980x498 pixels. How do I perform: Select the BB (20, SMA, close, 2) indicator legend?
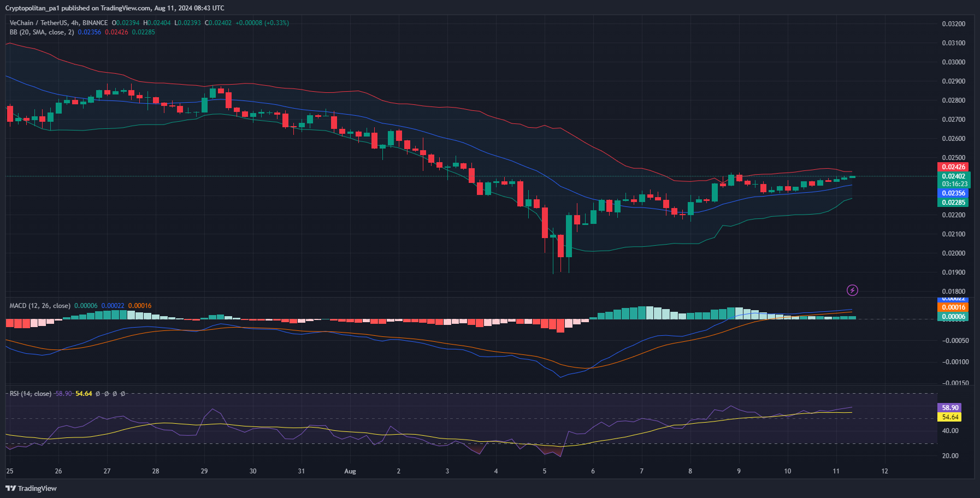(x=42, y=32)
